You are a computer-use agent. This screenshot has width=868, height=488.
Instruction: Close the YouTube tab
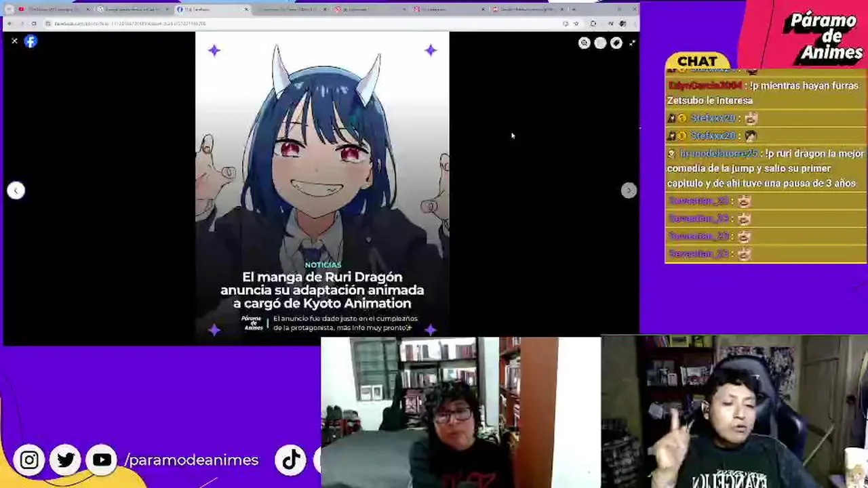click(88, 9)
